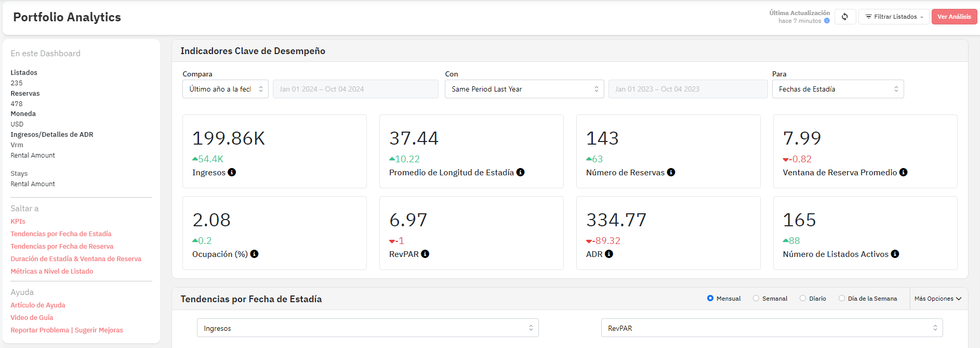The image size is (980, 348).
Task: Click info icon next to Ingresos
Action: pos(232,172)
